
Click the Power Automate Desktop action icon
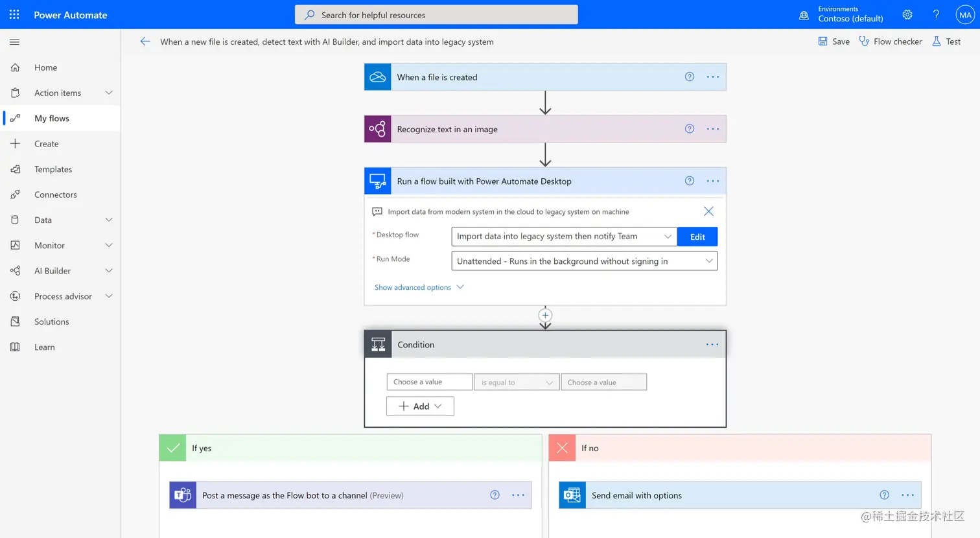pos(378,181)
